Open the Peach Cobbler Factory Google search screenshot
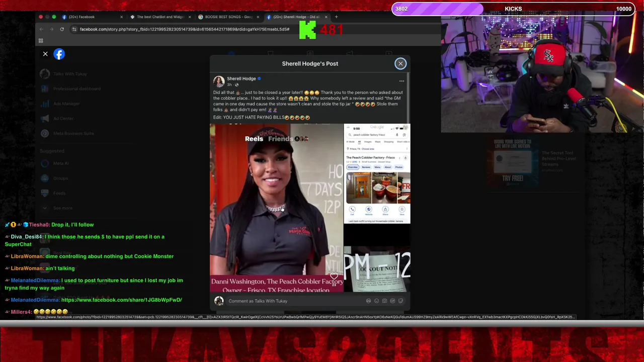644x362 pixels. coord(377,173)
